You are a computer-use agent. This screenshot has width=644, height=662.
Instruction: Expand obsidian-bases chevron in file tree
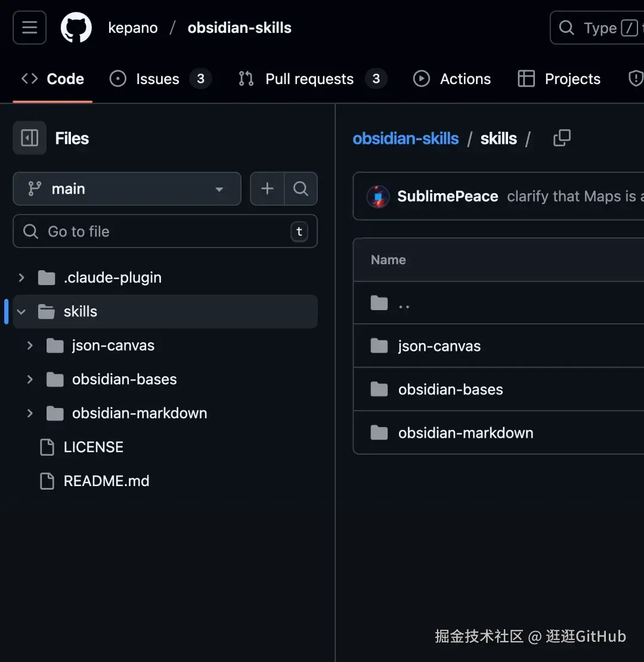(x=30, y=379)
